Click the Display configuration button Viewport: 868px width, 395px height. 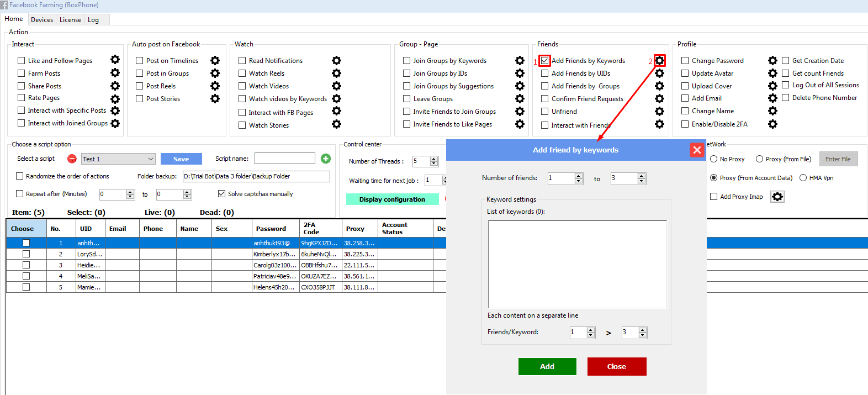click(x=393, y=199)
